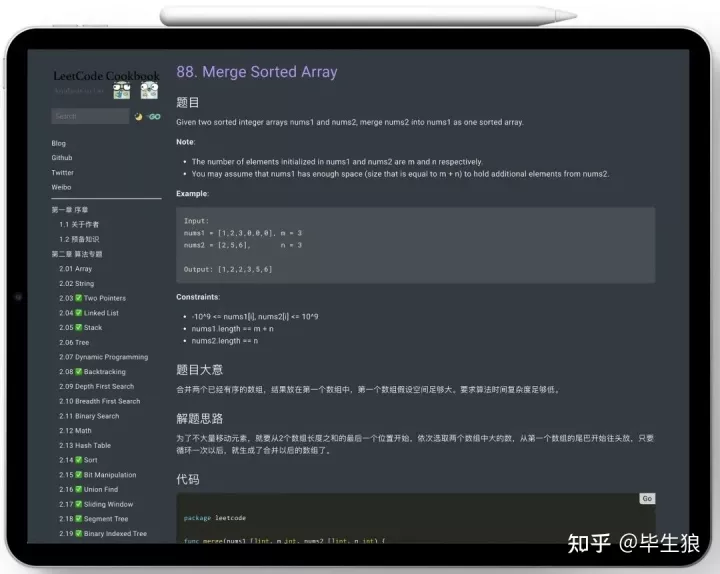Open the 2.12 Math section
This screenshot has height=574, width=720.
[x=75, y=431]
